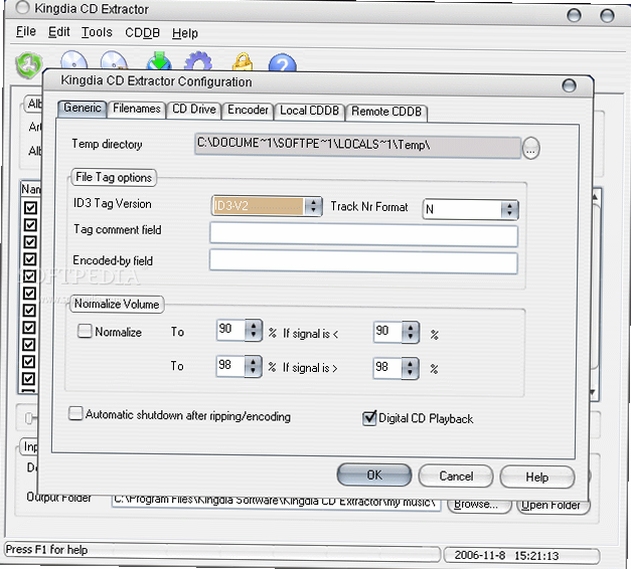Click the Open Folder button
This screenshot has width=631, height=569.
551,505
